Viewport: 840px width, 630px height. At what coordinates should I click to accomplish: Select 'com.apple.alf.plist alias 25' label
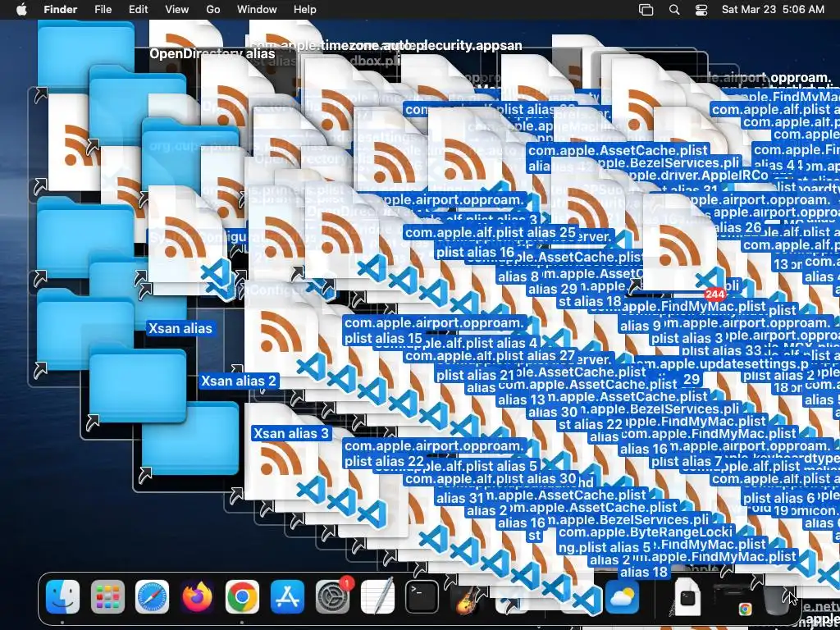pyautogui.click(x=491, y=232)
